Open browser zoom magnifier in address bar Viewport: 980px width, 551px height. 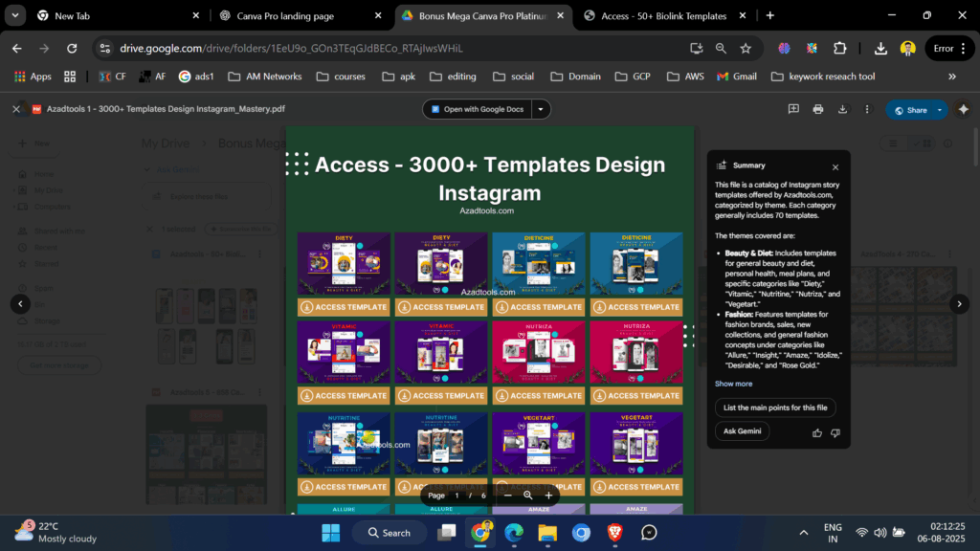721,48
